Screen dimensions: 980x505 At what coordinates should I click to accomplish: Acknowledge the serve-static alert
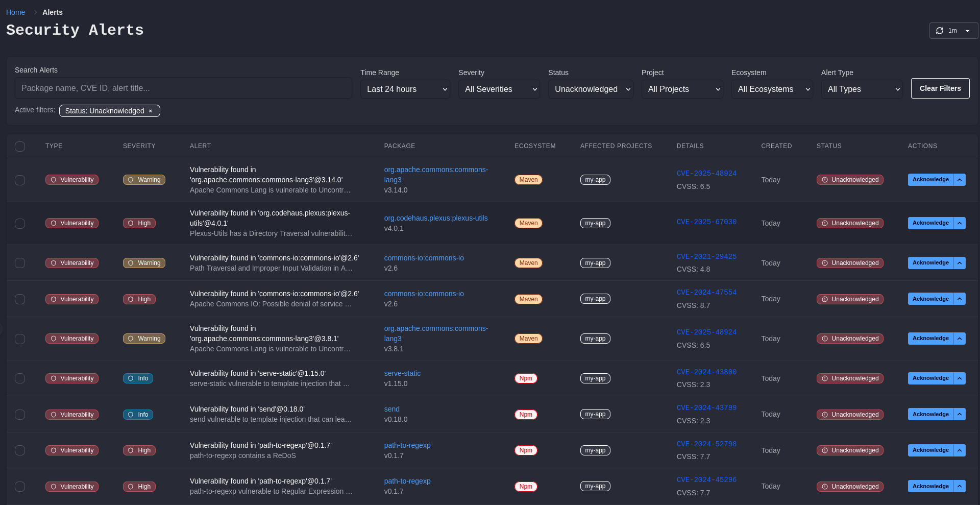pyautogui.click(x=930, y=378)
